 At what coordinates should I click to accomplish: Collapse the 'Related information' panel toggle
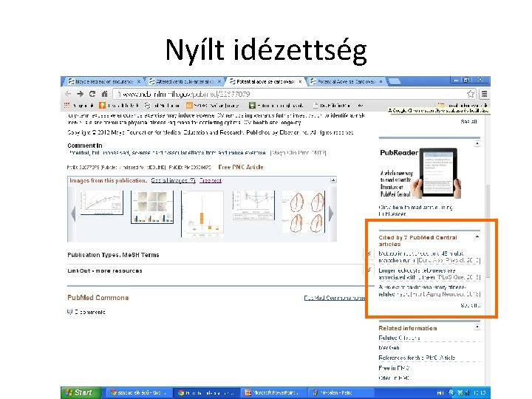click(x=477, y=327)
